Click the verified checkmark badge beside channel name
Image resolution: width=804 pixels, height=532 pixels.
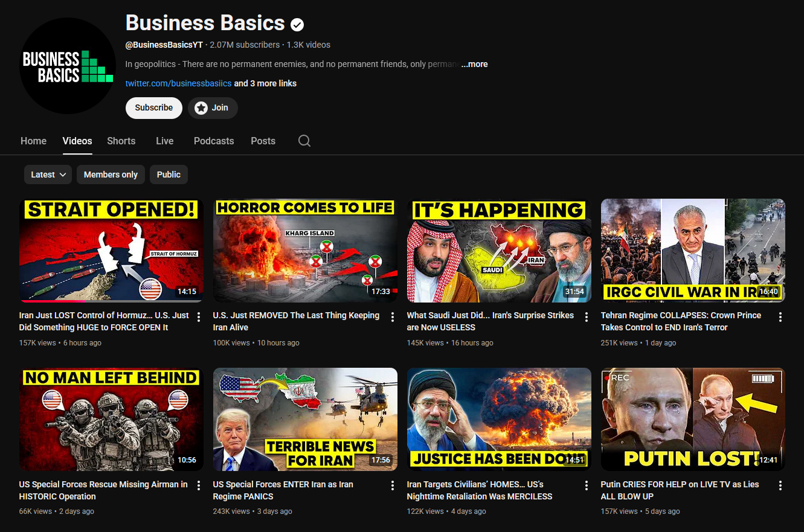(x=297, y=24)
